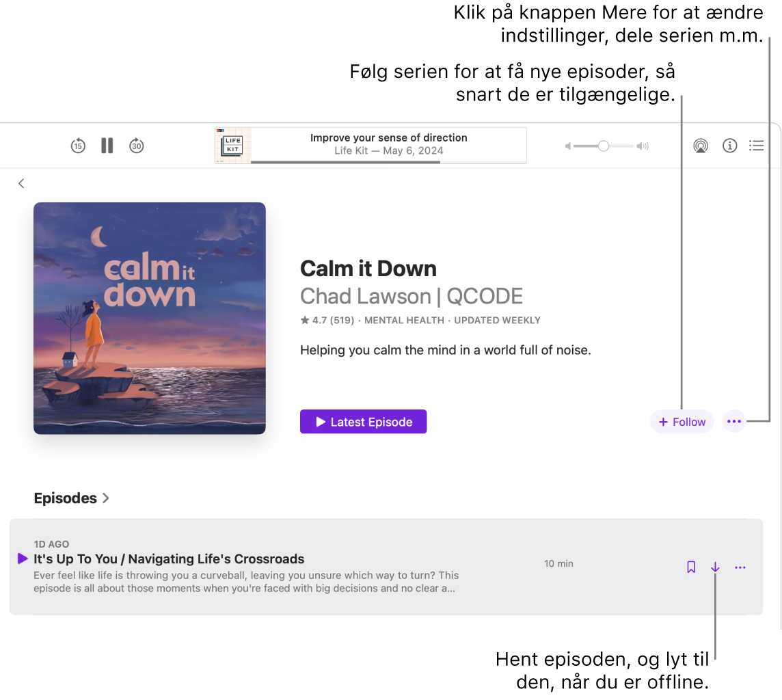
Task: Download the It's Up To You episode
Action: (x=715, y=567)
